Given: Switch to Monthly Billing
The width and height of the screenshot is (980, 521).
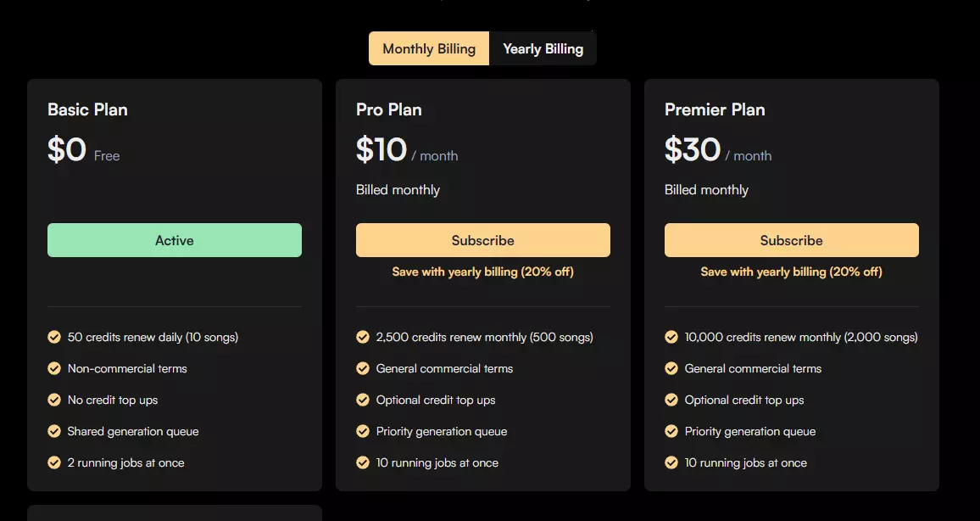Looking at the screenshot, I should [429, 48].
